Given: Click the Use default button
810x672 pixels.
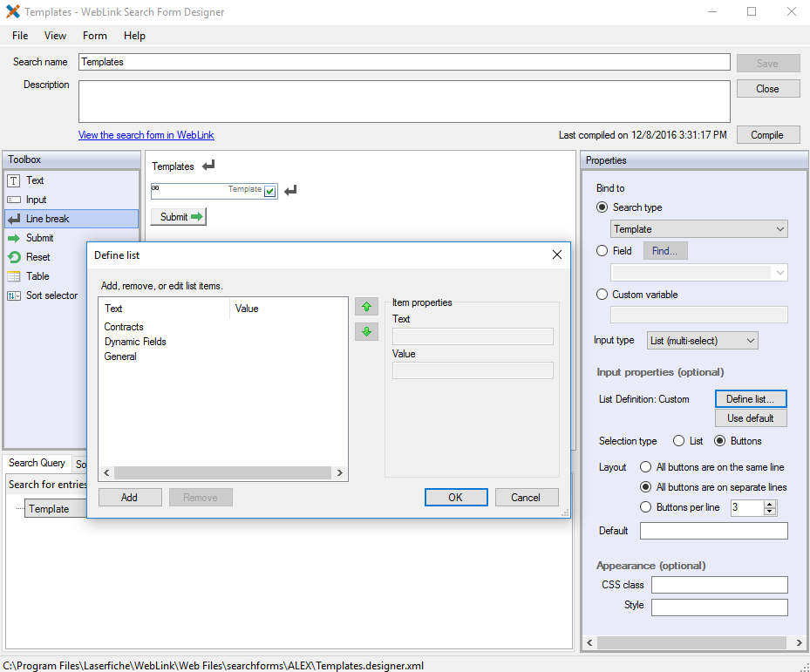Looking at the screenshot, I should click(x=751, y=417).
